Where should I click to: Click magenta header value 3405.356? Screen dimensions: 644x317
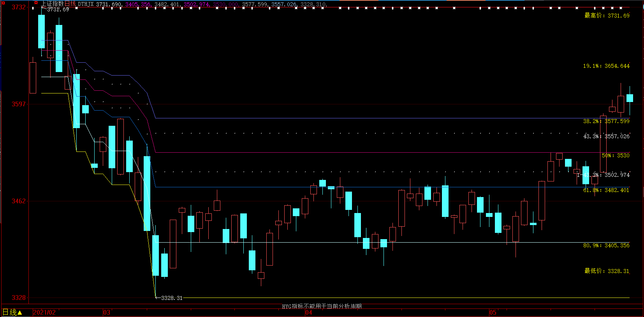(x=138, y=4)
